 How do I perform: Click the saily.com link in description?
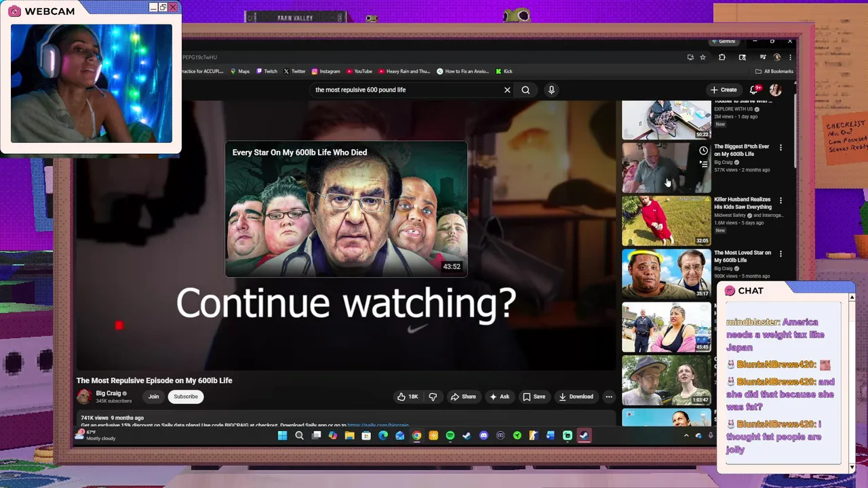(378, 425)
